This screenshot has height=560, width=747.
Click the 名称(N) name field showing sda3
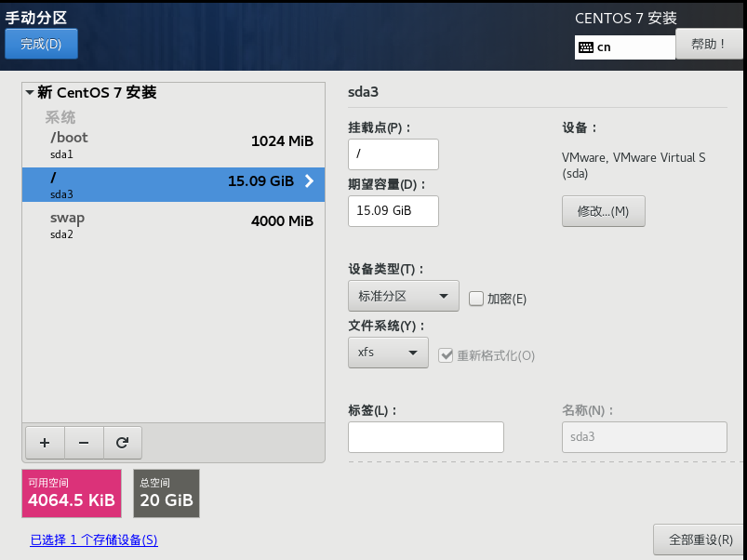645,437
